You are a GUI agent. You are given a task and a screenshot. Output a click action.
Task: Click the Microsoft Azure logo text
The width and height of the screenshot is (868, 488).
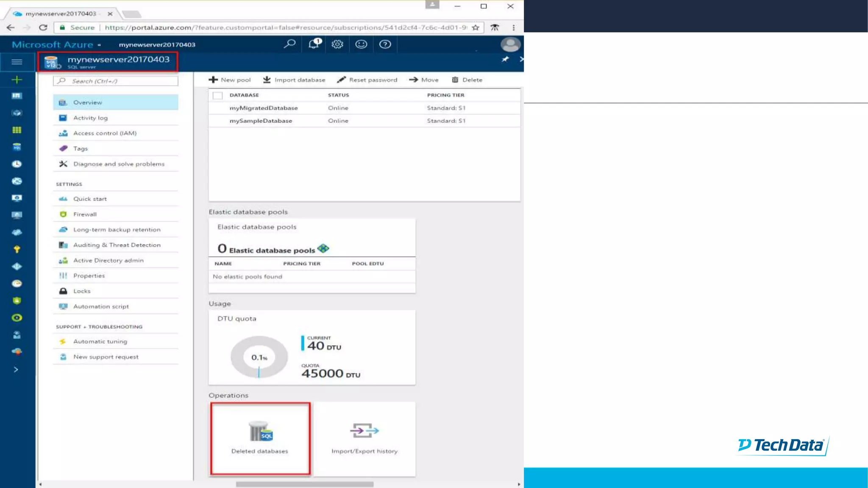53,44
